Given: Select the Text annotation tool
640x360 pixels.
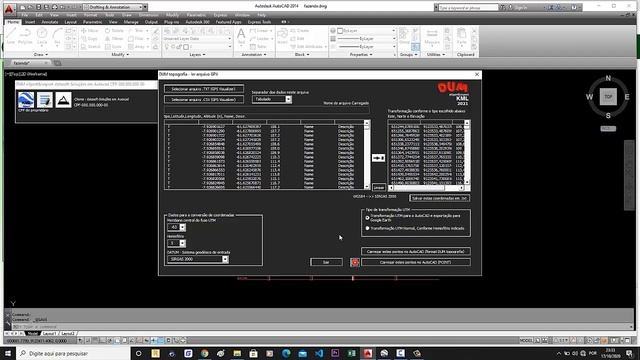Looking at the screenshot, I should (x=241, y=36).
